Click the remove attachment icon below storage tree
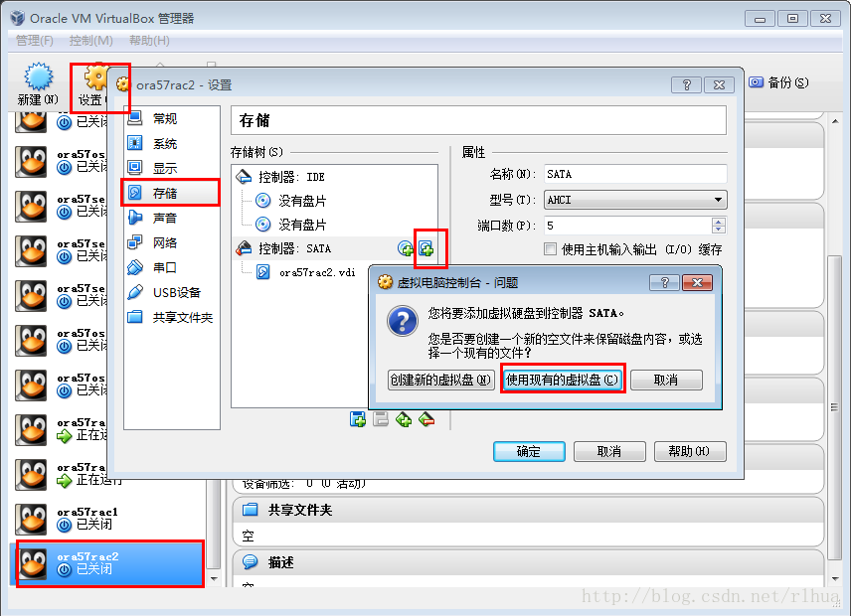 (x=426, y=419)
